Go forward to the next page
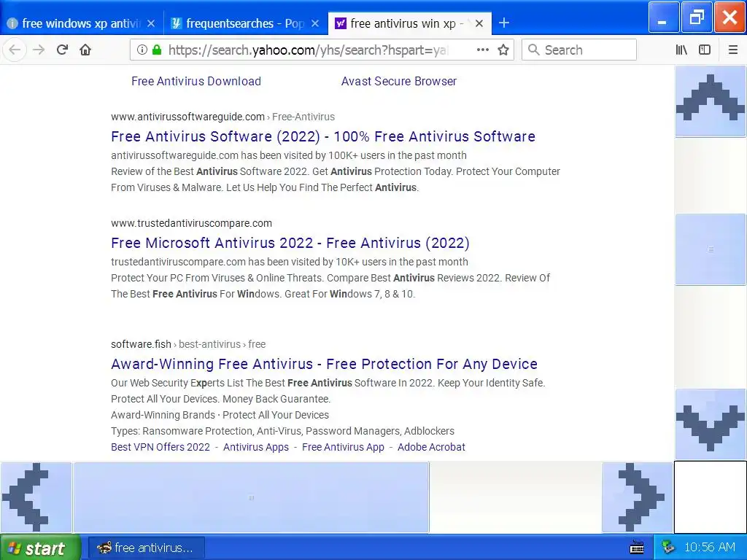 39,50
